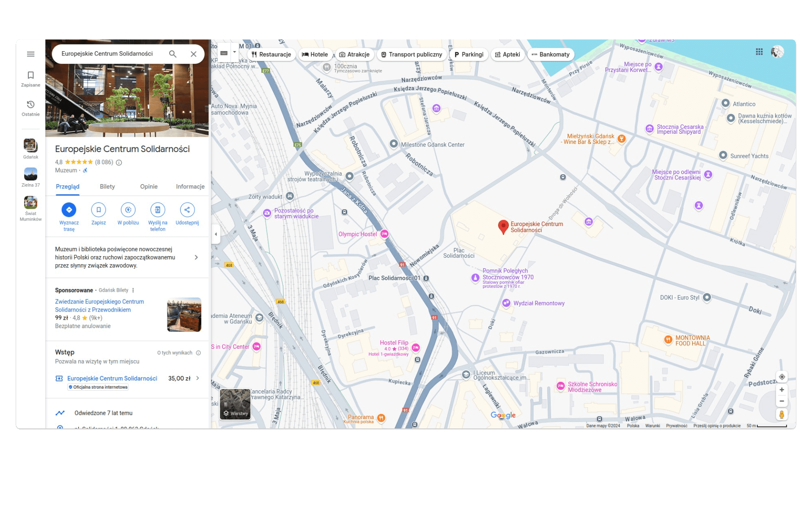The width and height of the screenshot is (812, 508).
Task: Expand ticket offer 35,00 zł chevron
Action: [198, 378]
